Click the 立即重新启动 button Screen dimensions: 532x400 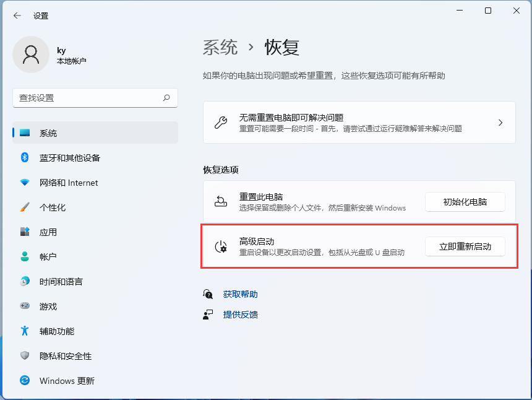[465, 246]
